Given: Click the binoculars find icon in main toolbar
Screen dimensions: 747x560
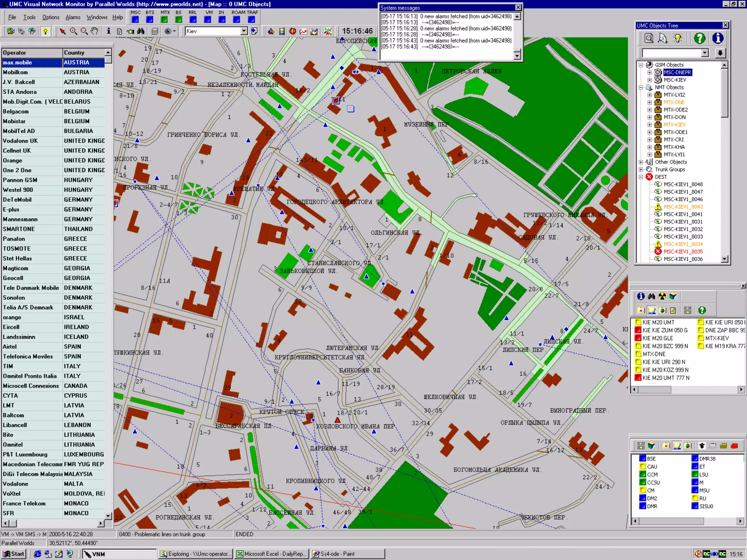Looking at the screenshot, I should tap(141, 31).
